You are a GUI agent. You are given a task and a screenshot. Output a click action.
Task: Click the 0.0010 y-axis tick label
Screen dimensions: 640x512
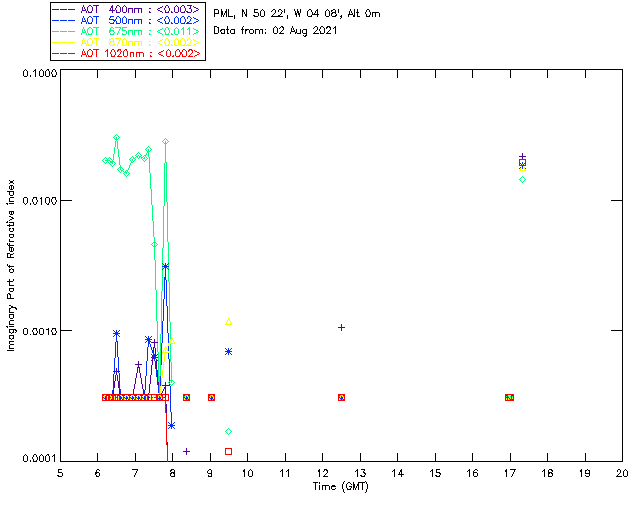(40, 331)
